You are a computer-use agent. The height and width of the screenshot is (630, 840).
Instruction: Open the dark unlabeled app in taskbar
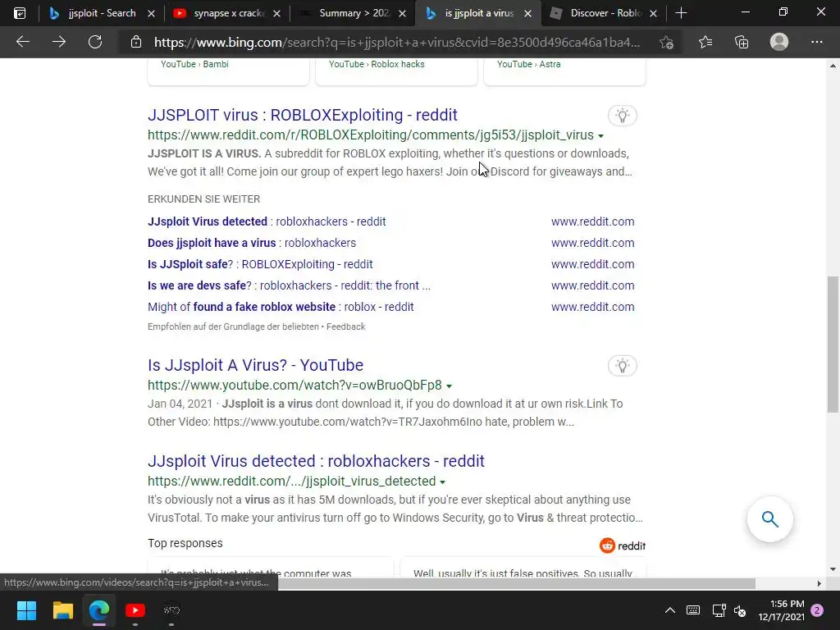click(171, 610)
